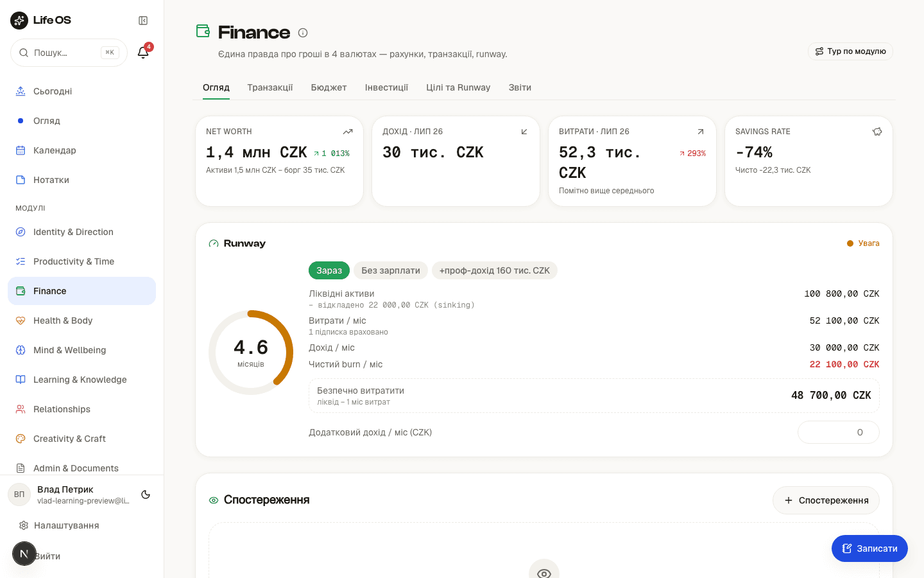Click Learning & Knowledge book icon
This screenshot has height=578, width=924.
tap(21, 380)
